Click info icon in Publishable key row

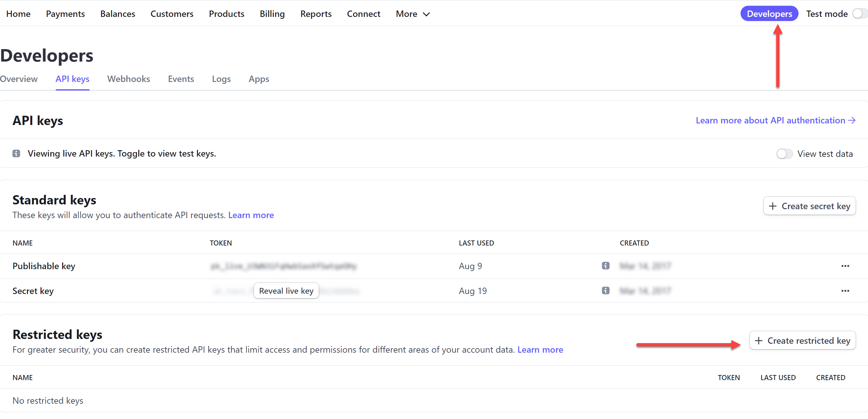pos(605,266)
